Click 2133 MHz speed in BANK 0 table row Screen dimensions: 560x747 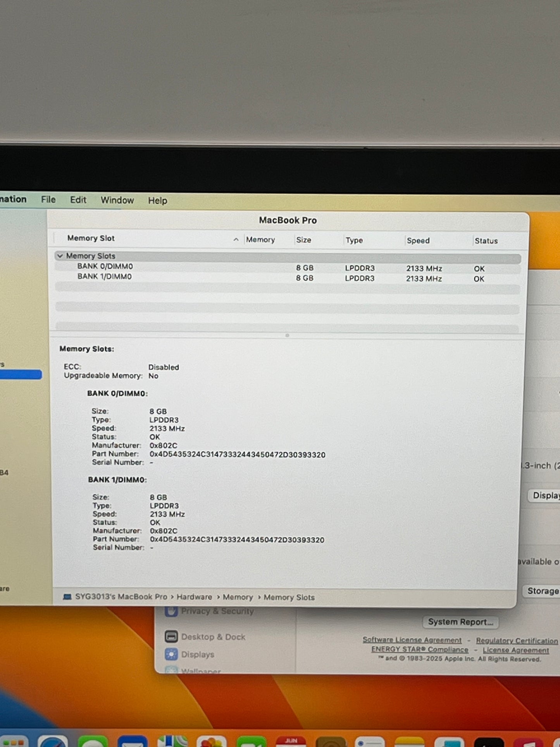click(424, 268)
